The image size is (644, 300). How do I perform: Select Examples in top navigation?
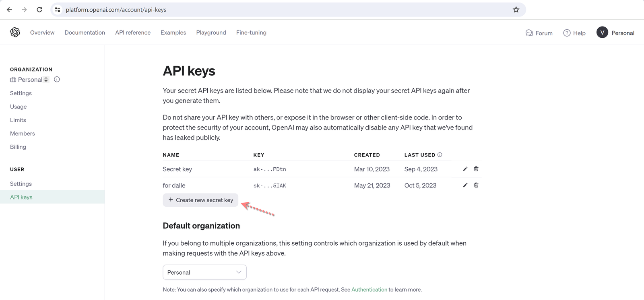tap(173, 33)
